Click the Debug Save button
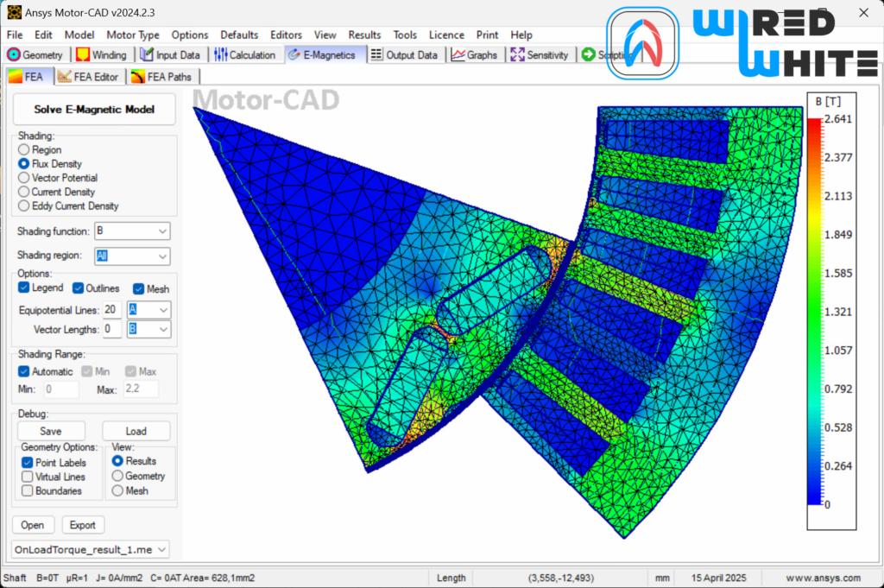Image resolution: width=884 pixels, height=588 pixels. pos(51,431)
